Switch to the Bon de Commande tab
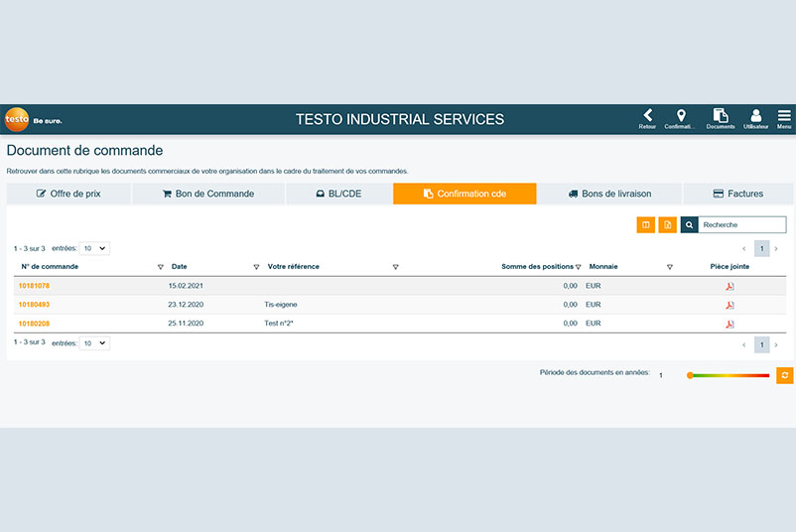This screenshot has height=532, width=796. click(x=208, y=194)
